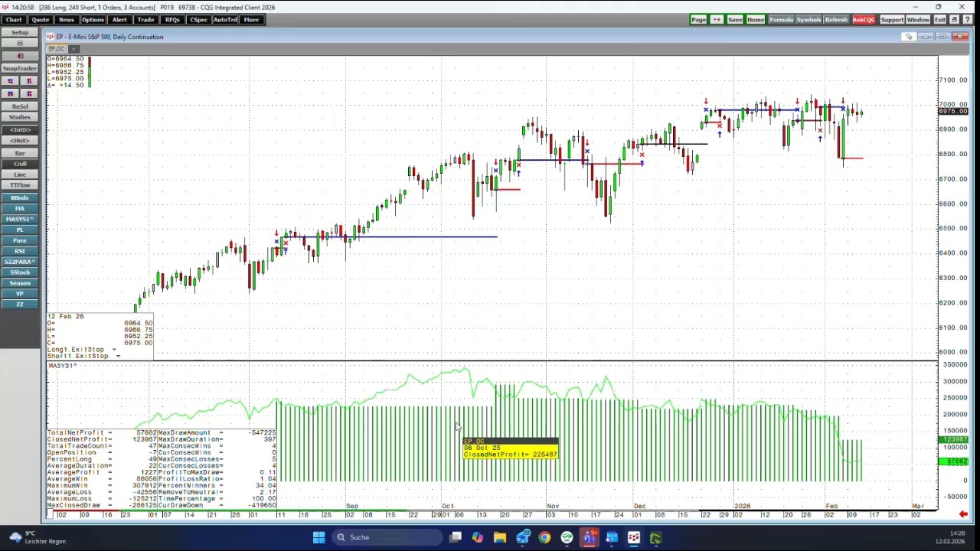980x551 pixels.
Task: Open File Explorer from taskbar
Action: [x=500, y=537]
